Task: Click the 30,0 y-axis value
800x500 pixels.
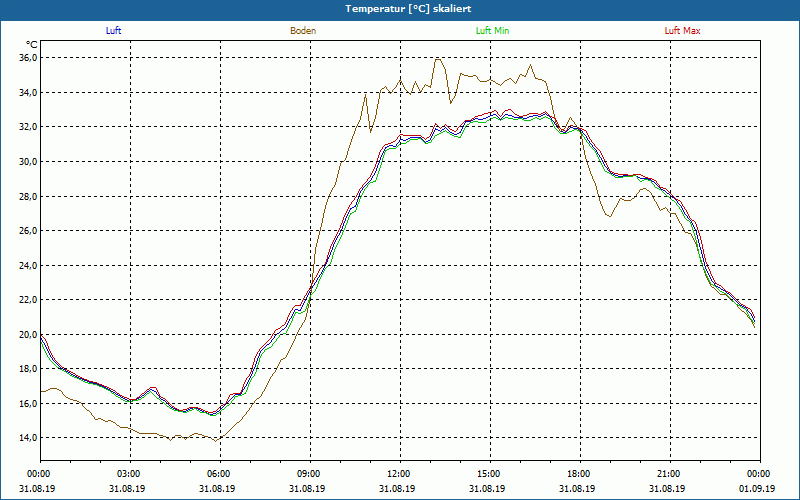Action: point(28,162)
